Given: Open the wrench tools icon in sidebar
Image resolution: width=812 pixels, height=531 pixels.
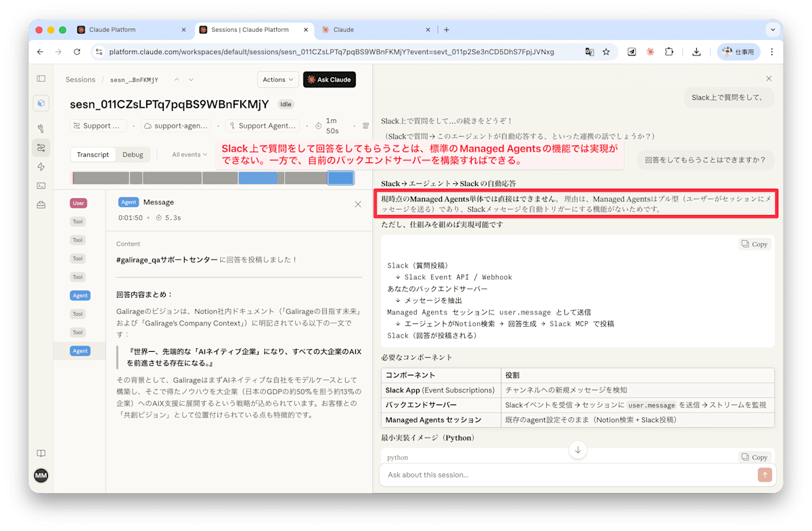Looking at the screenshot, I should click(x=41, y=129).
